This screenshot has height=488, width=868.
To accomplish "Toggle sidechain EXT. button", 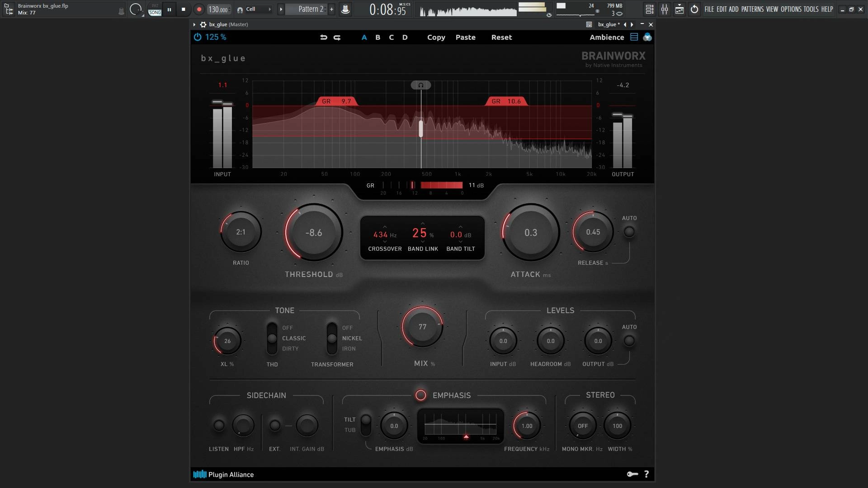I will pos(275,425).
